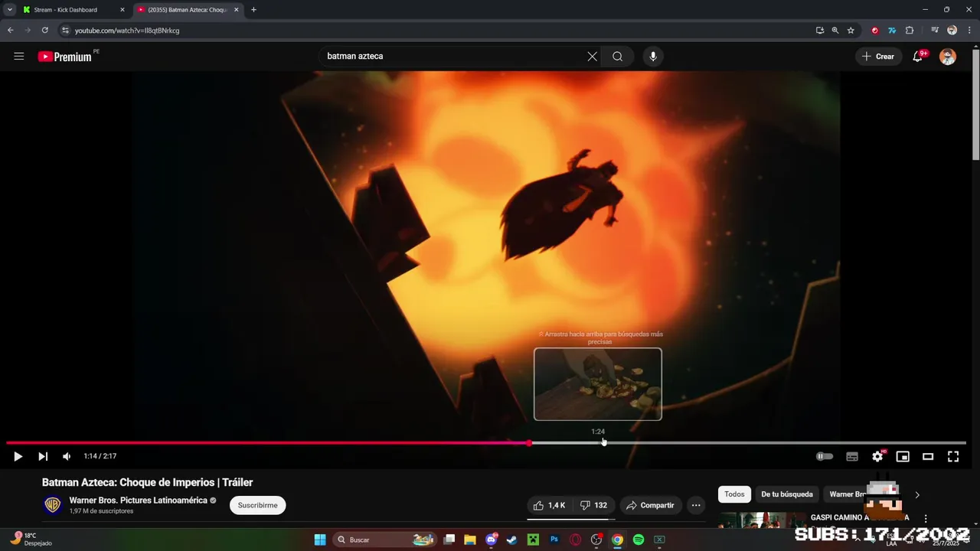The image size is (980, 551).
Task: Select the Todos filter chip
Action: (734, 494)
